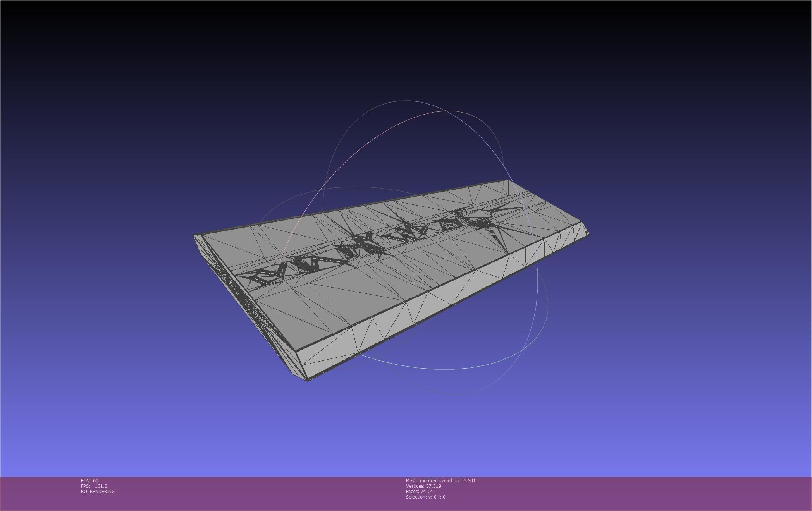Click the BO_RENDERING status label
The image size is (812, 511).
tap(98, 492)
